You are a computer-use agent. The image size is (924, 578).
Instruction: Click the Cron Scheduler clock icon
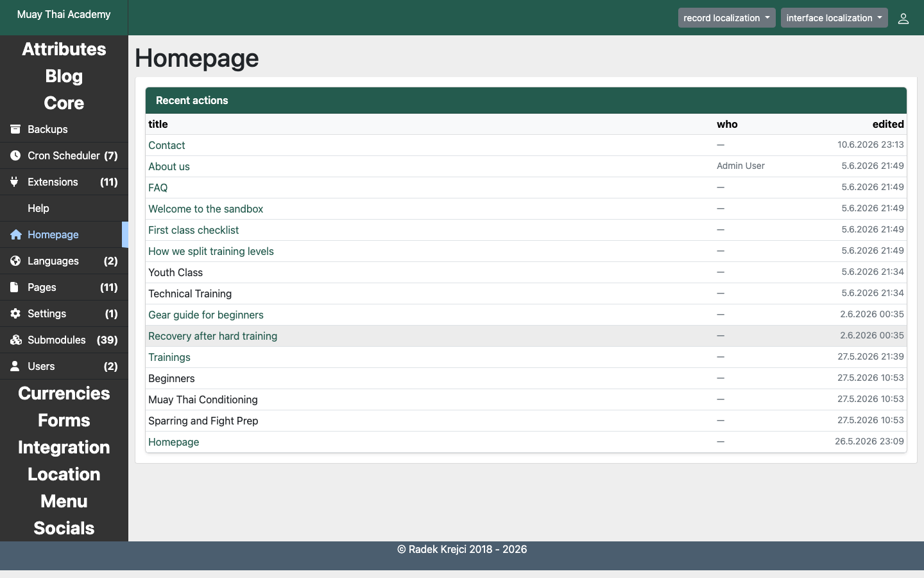15,155
